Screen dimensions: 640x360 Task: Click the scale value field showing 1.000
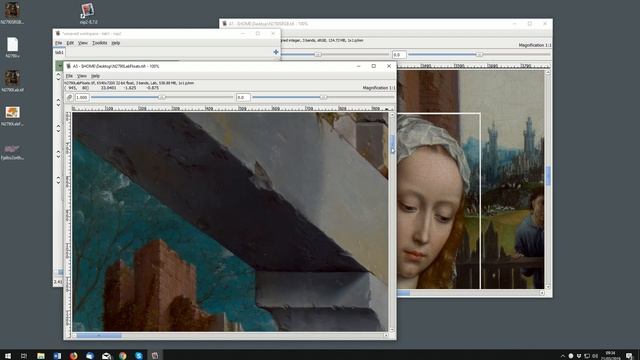[82, 97]
